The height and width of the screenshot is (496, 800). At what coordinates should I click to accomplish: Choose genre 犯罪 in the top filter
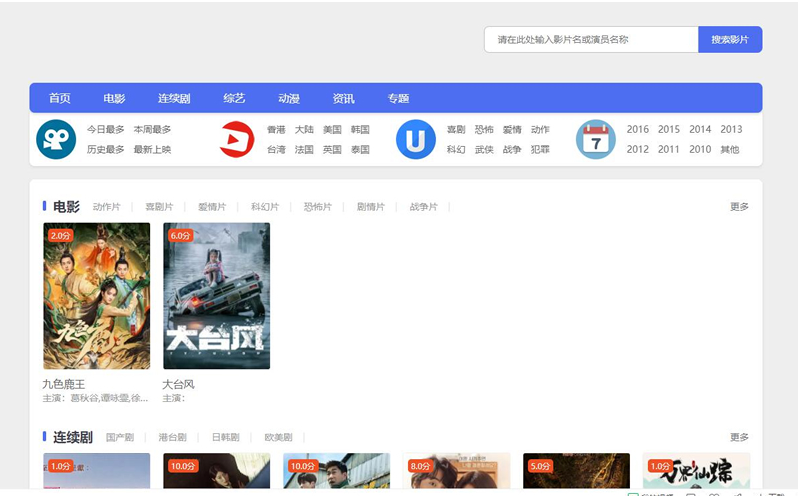click(x=540, y=150)
